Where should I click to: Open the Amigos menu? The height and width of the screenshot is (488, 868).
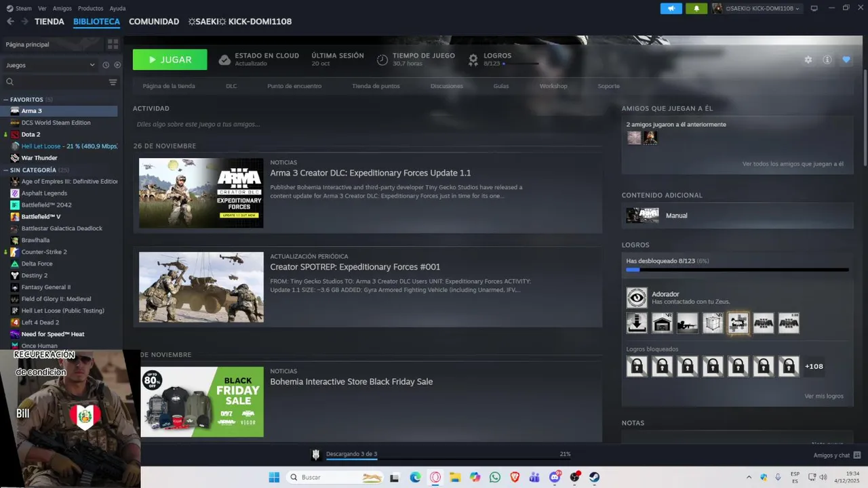tap(62, 8)
